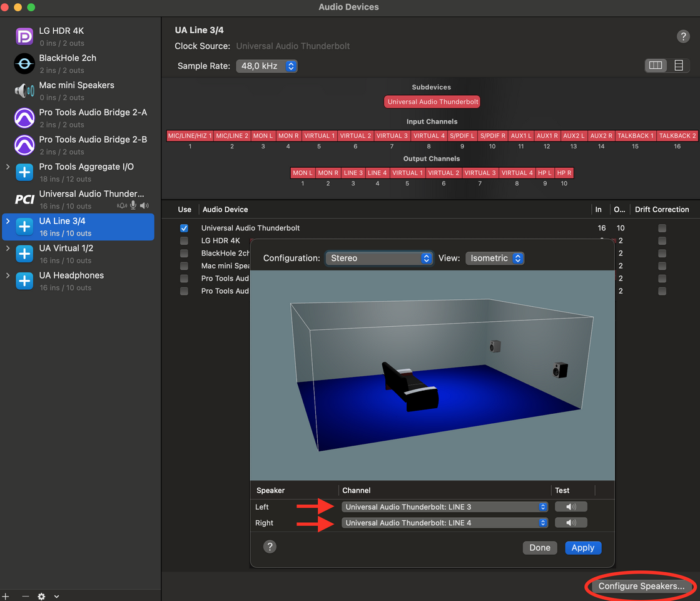The image size is (700, 601).
Task: Uncheck Use for Universal Audio Thunderbolt
Action: [184, 228]
